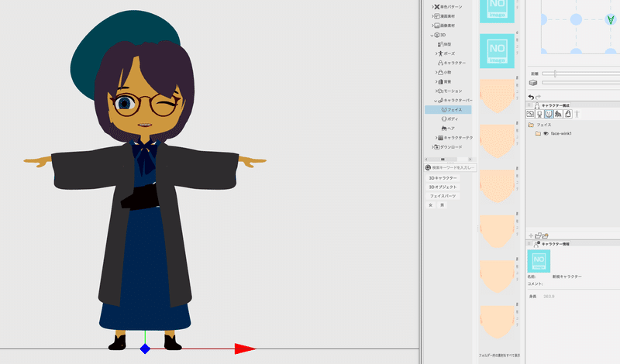Click the 3D globe icon in material tree
This screenshot has height=364, width=620.
[x=437, y=35]
